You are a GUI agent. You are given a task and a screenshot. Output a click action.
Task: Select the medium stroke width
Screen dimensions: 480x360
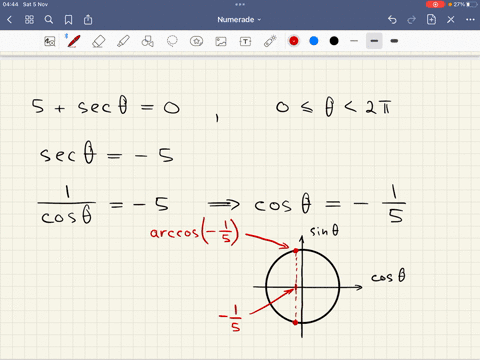tap(374, 41)
